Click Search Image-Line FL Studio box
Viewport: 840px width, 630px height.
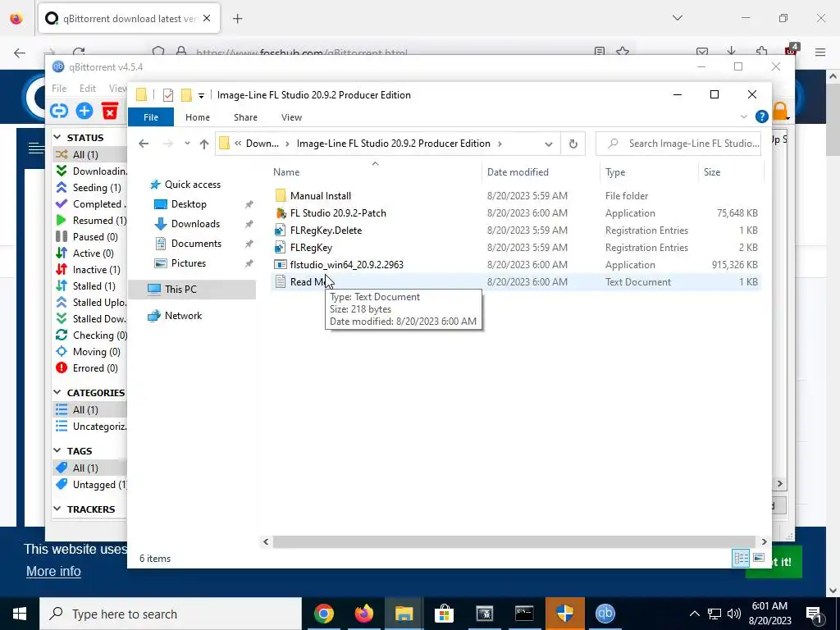pyautogui.click(x=678, y=144)
